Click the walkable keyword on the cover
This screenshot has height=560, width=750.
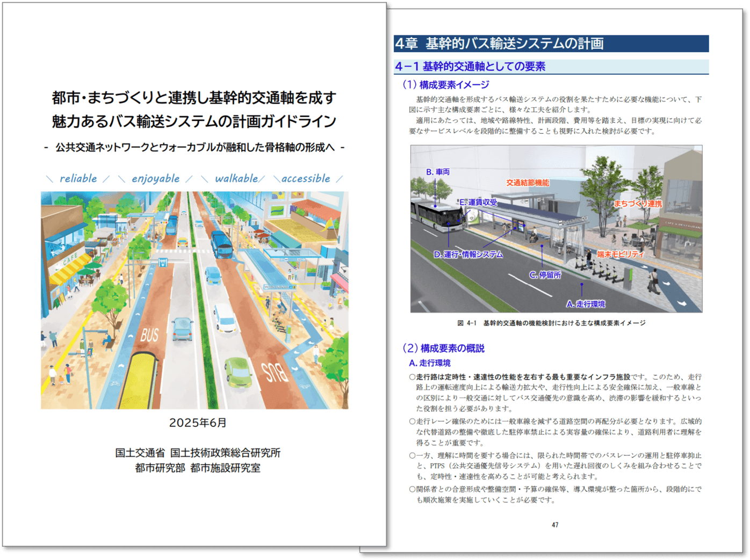click(237, 178)
